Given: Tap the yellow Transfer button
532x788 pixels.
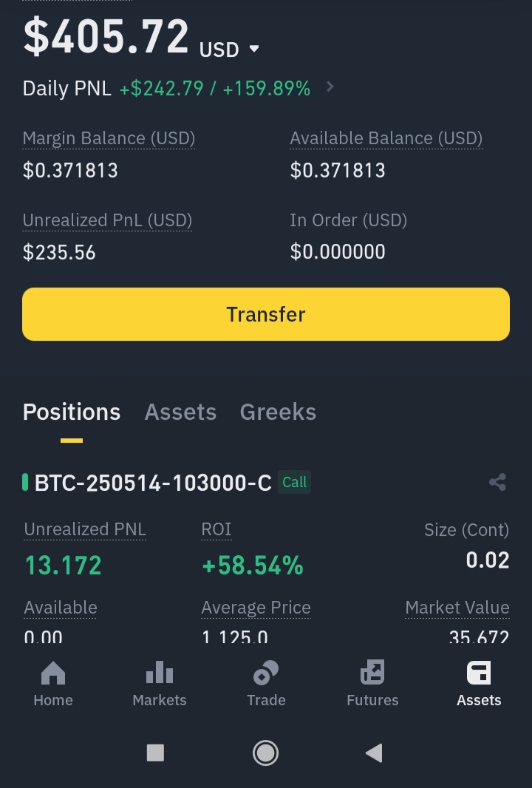Looking at the screenshot, I should tap(266, 314).
